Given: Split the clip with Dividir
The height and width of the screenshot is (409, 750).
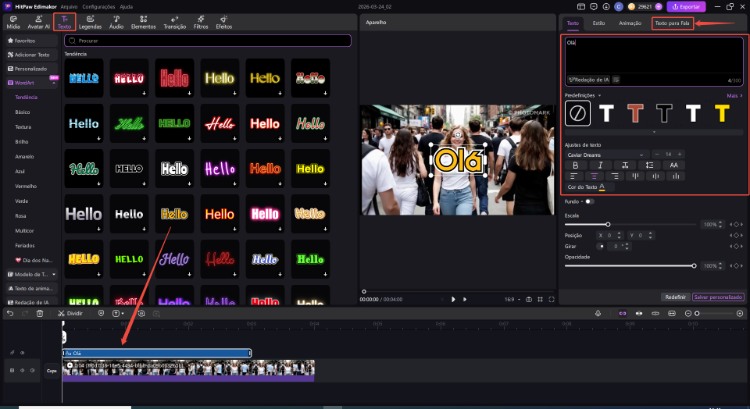Looking at the screenshot, I should [x=70, y=313].
